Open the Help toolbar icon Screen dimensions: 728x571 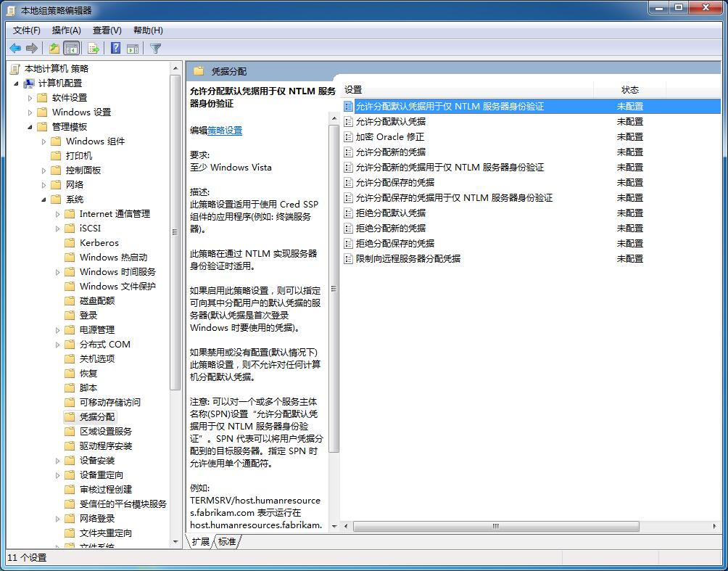[115, 49]
